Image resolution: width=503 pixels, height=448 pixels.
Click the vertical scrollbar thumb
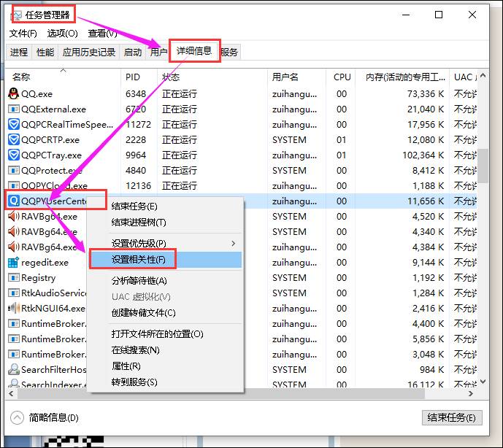[x=483, y=165]
